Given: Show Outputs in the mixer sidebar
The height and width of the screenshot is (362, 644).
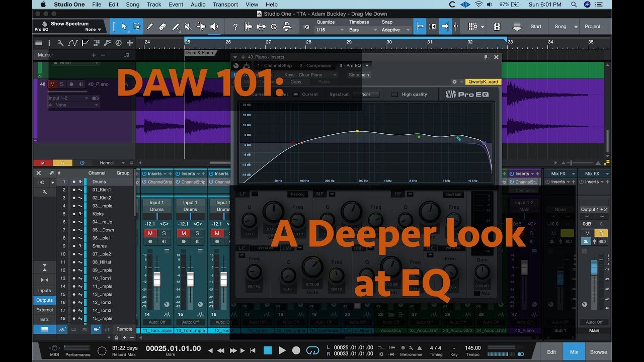Looking at the screenshot, I should tap(44, 300).
